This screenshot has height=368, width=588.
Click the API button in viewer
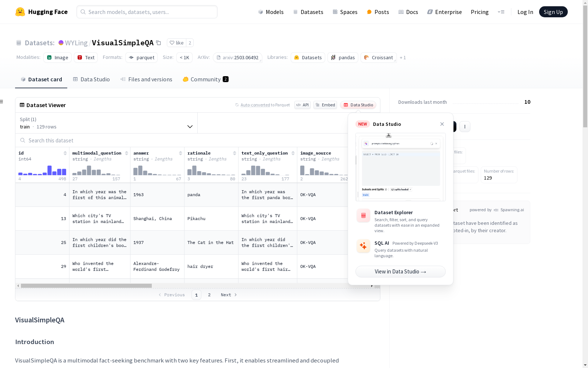point(302,105)
